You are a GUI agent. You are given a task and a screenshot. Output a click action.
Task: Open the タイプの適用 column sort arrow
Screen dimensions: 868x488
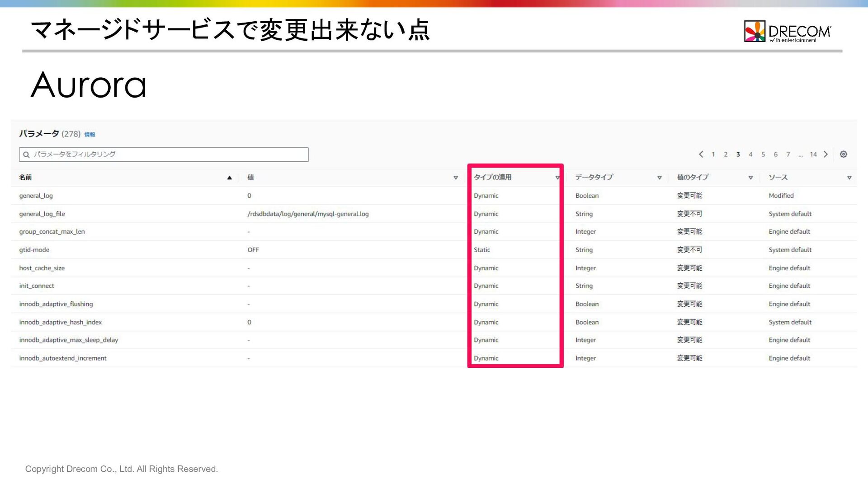[x=557, y=178]
